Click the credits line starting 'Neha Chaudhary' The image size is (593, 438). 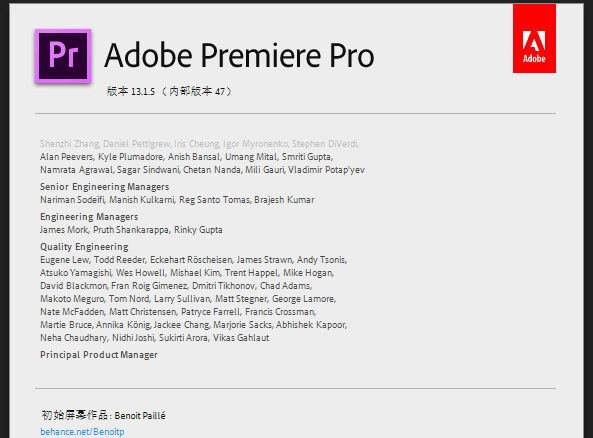pyautogui.click(x=155, y=338)
